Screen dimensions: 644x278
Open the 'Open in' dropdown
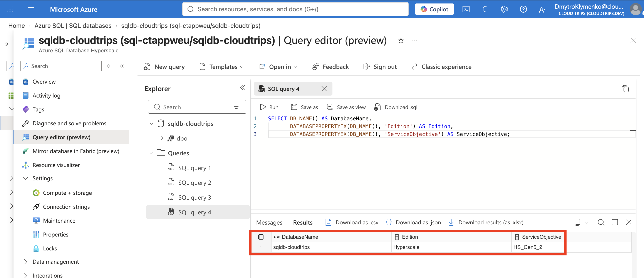(278, 67)
